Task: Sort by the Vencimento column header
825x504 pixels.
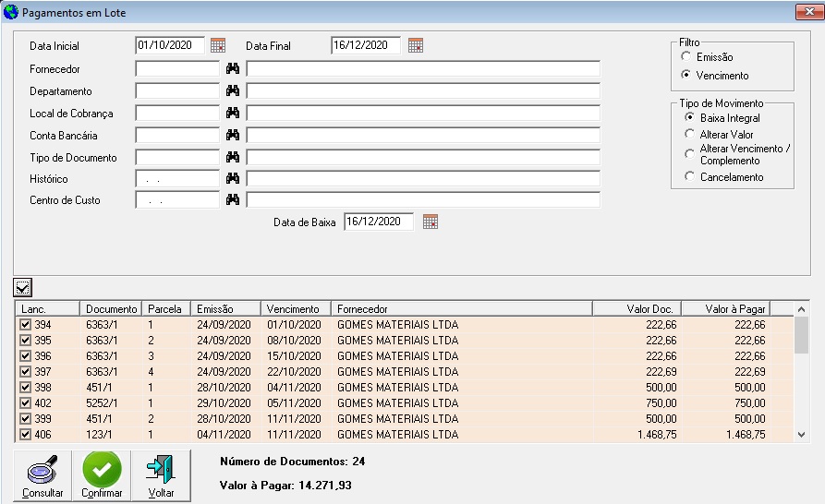Action: [295, 308]
